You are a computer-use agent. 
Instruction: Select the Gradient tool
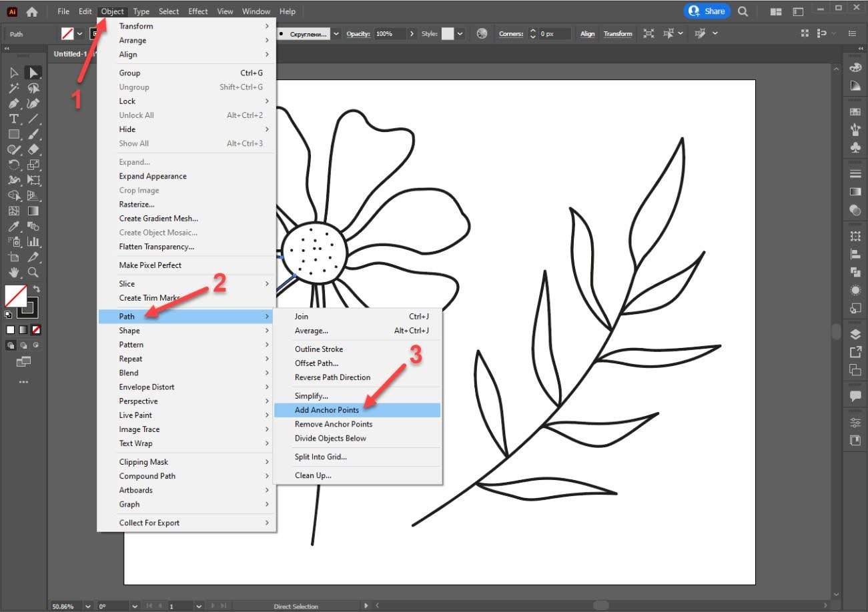click(33, 211)
